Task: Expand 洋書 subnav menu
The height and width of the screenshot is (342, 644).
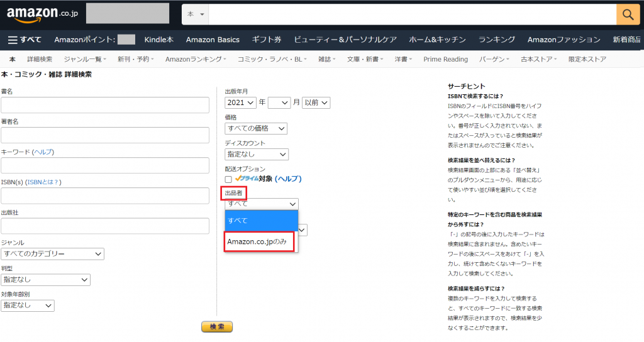Action: click(403, 59)
